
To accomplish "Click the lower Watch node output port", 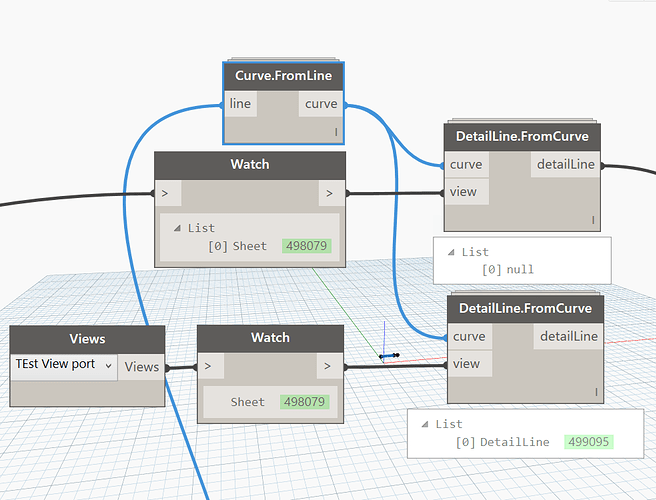I will tap(330, 366).
